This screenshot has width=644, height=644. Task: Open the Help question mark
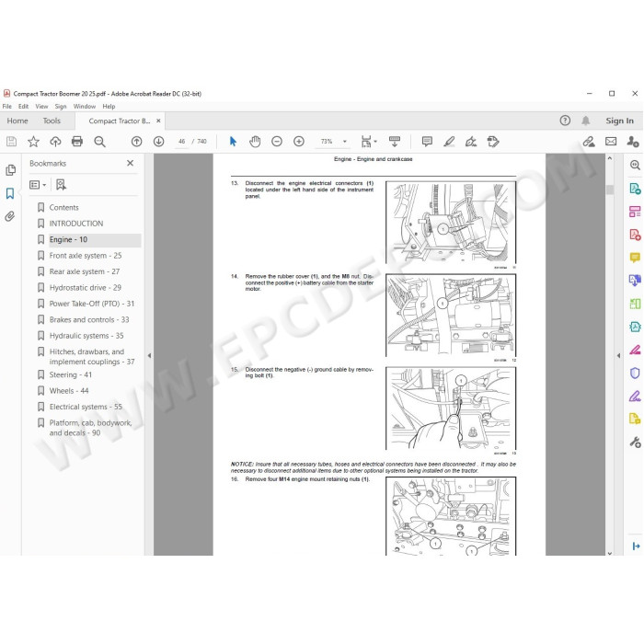point(565,121)
